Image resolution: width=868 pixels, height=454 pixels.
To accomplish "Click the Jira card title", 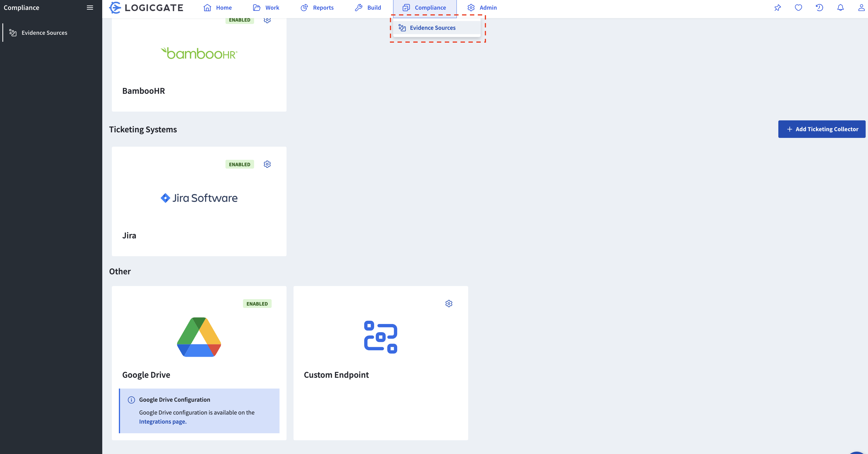I will pyautogui.click(x=129, y=235).
